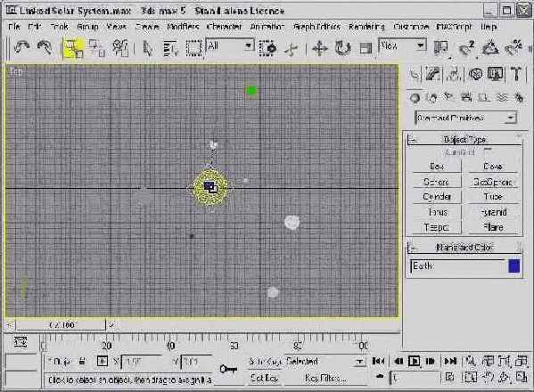The image size is (534, 392).
Task: Open the 'All' selection filter dropdown
Action: tap(230, 45)
